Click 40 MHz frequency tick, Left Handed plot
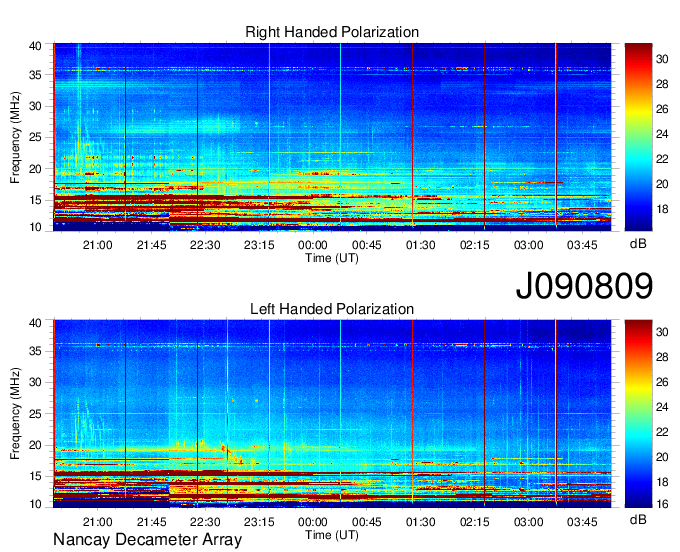The height and width of the screenshot is (552, 680). point(35,323)
